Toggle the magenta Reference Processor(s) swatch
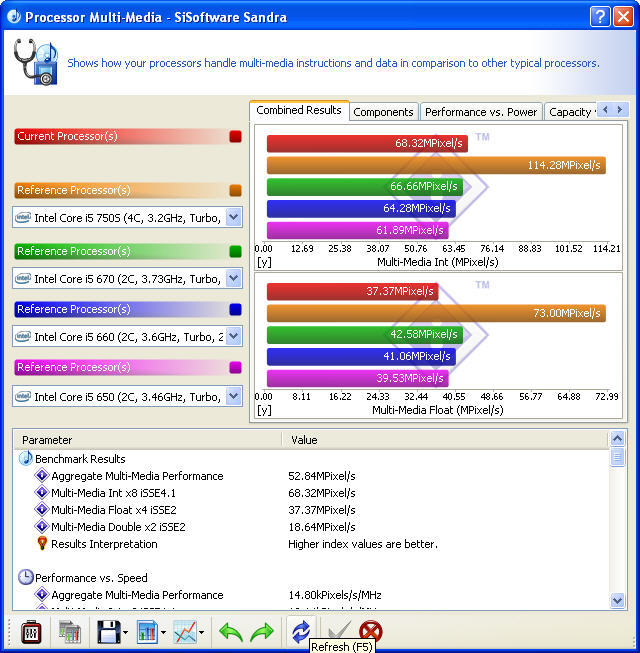 point(235,367)
